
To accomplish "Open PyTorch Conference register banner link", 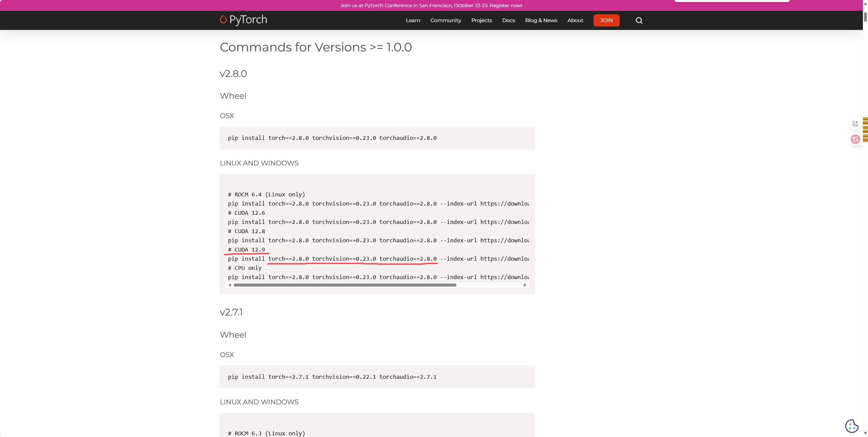I will click(431, 5).
